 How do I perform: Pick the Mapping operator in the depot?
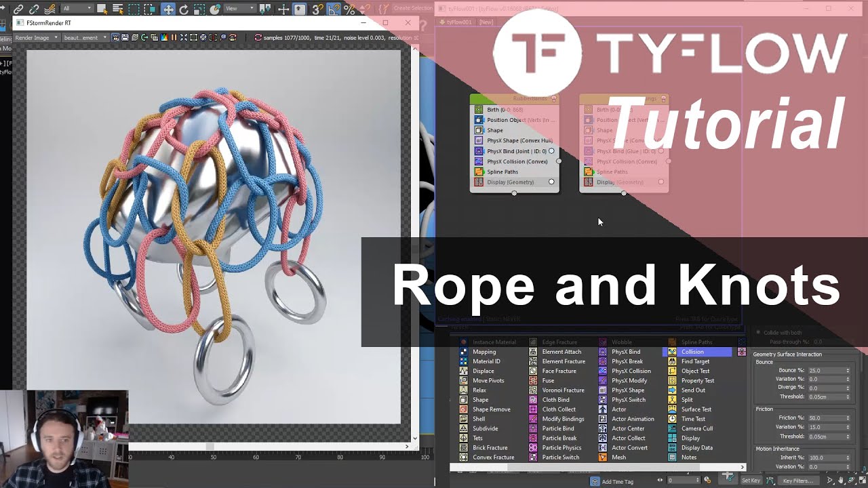[x=477, y=352]
